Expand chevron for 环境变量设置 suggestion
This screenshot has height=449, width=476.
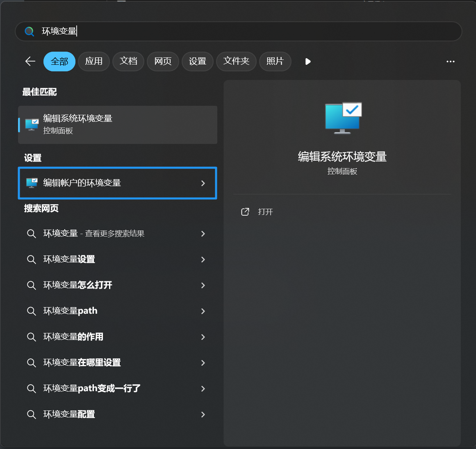point(203,260)
